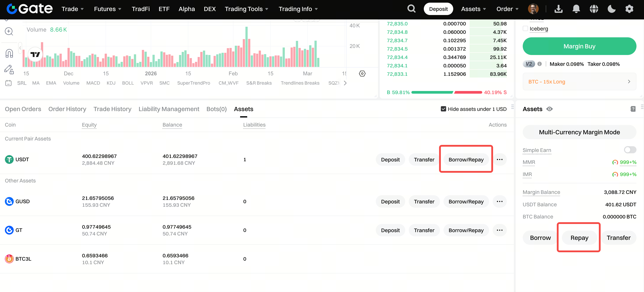Select the chart magnet tool icon

(9, 53)
